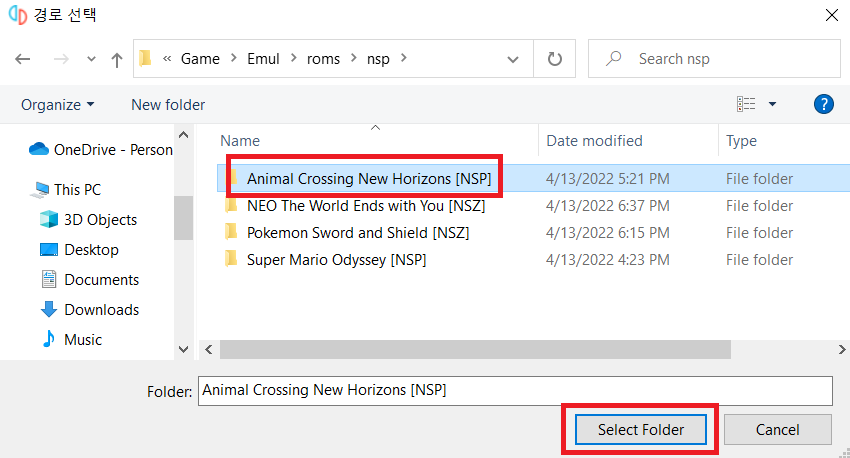The height and width of the screenshot is (458, 850).
Task: Open the Organize menu
Action: (x=57, y=105)
